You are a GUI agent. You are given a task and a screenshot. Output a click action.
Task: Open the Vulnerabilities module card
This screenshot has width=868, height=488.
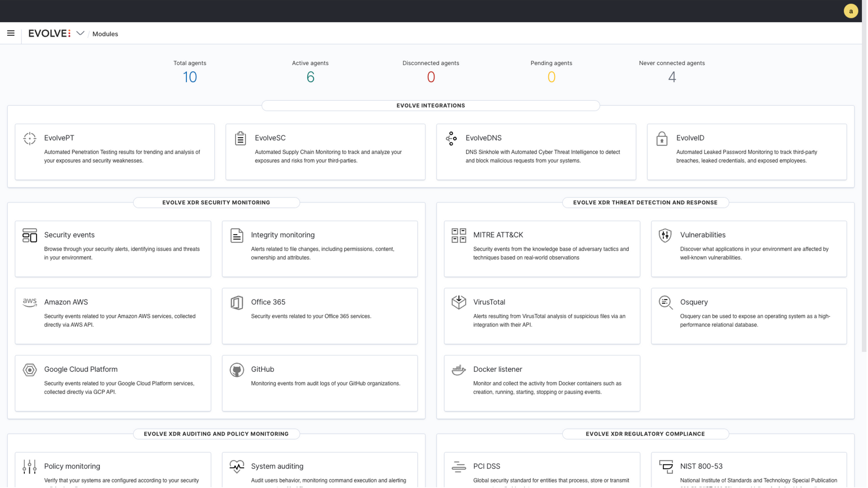point(748,249)
